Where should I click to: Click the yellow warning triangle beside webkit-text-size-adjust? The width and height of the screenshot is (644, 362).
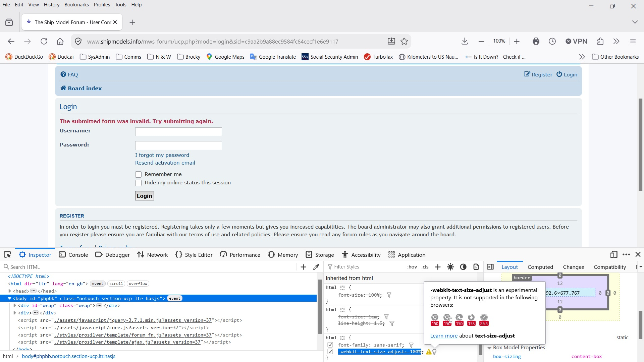click(x=429, y=352)
